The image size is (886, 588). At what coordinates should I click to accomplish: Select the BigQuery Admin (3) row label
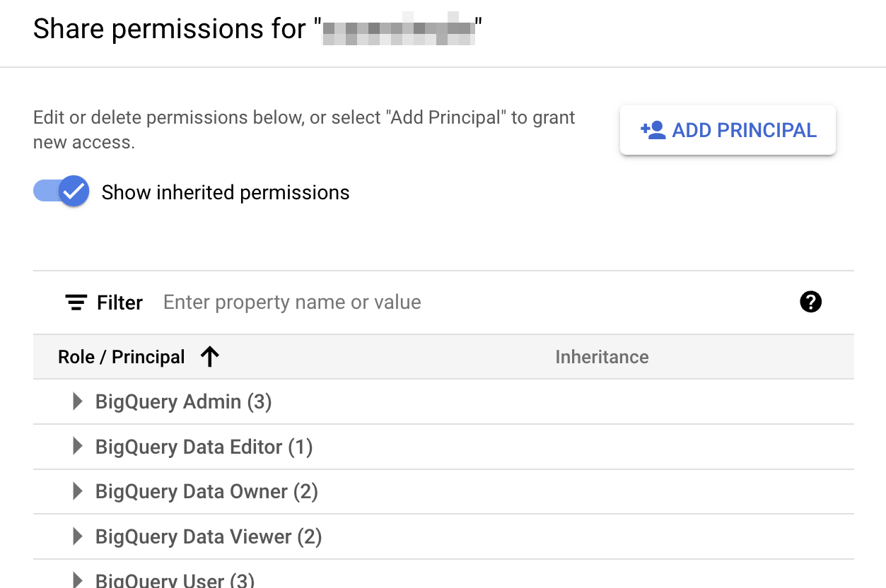click(x=184, y=401)
